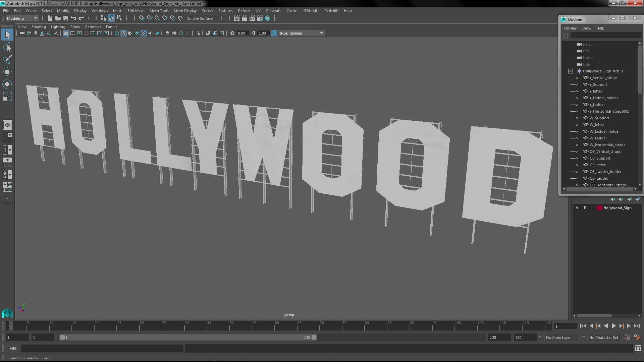The image size is (644, 362).
Task: Toggle use all lights in viewport
Action: tap(150, 33)
